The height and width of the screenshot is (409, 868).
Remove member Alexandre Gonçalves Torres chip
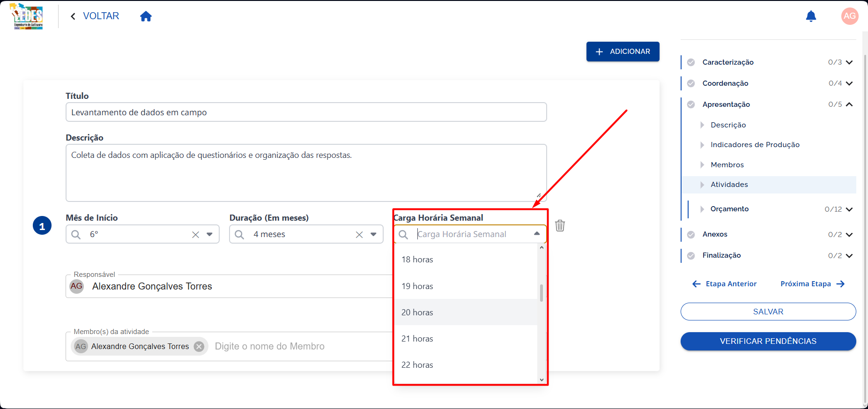[x=199, y=347]
